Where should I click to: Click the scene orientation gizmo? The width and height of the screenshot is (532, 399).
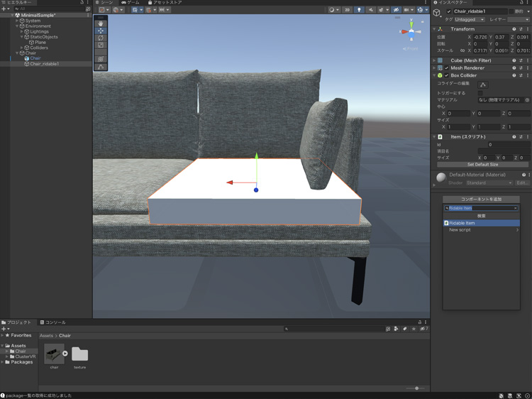pos(411,32)
